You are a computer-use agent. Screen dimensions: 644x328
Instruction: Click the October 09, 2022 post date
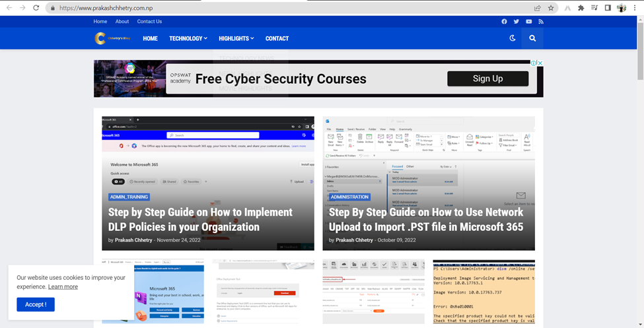[397, 240]
